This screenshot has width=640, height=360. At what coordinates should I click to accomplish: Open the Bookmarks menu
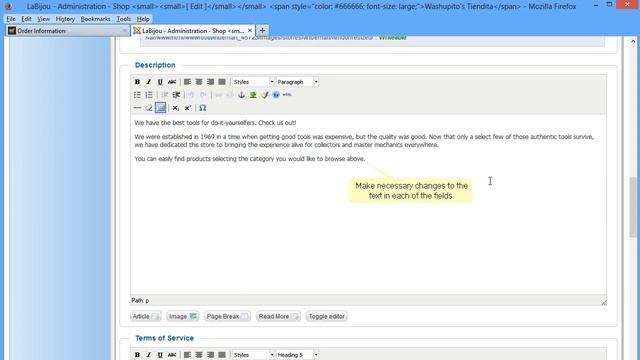[x=96, y=19]
